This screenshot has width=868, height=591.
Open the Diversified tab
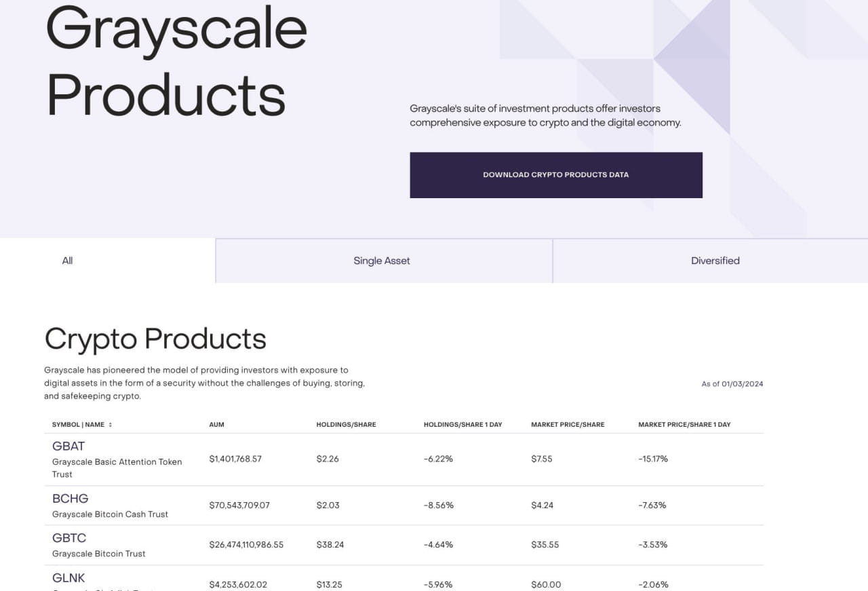711,261
